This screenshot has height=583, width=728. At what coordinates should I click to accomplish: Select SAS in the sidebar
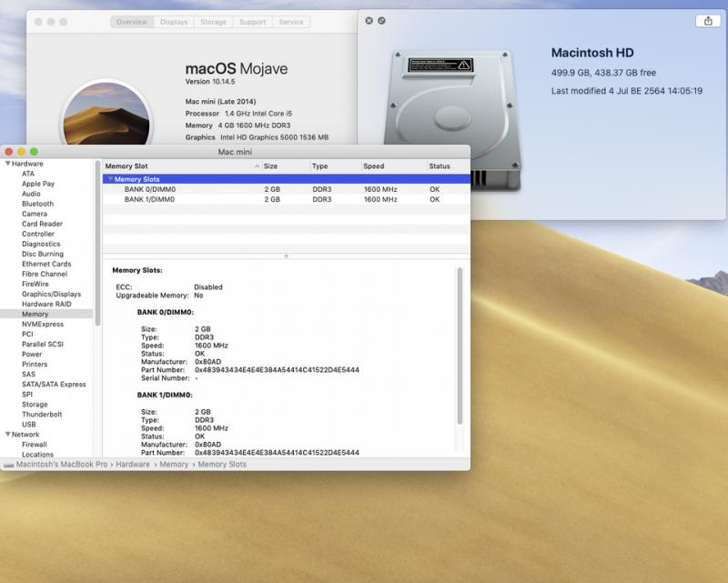(28, 374)
